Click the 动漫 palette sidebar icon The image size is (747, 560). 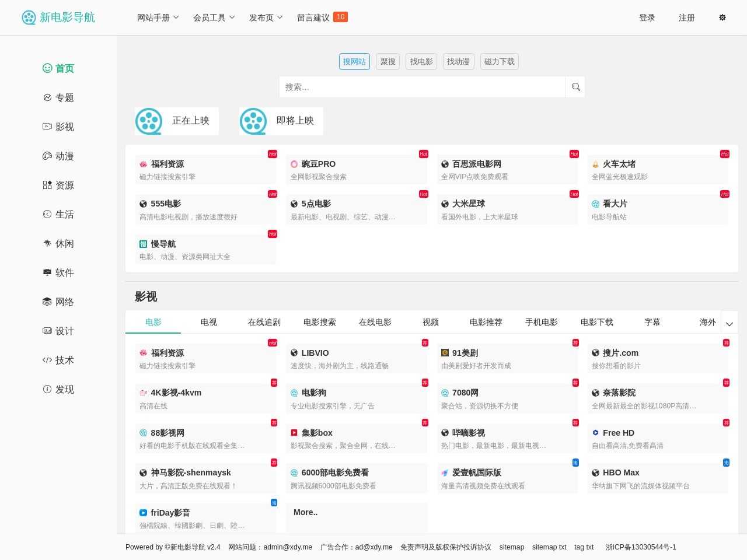pos(47,156)
